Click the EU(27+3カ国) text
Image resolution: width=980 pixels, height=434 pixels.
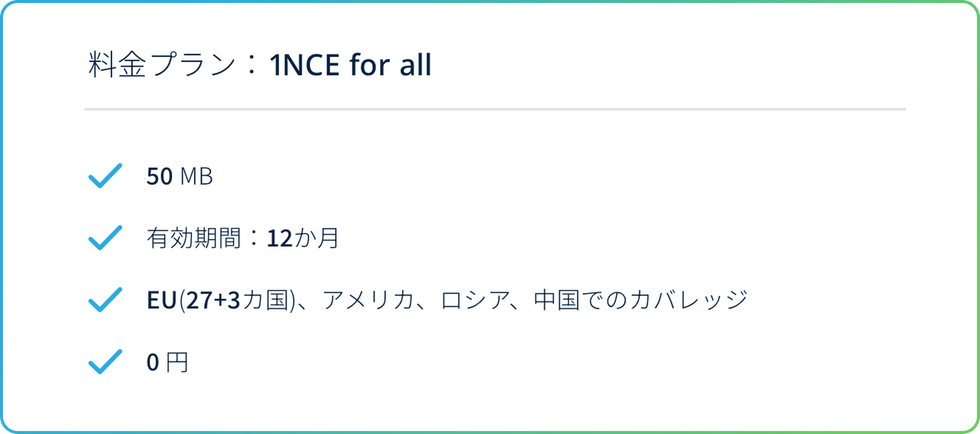pyautogui.click(x=221, y=300)
